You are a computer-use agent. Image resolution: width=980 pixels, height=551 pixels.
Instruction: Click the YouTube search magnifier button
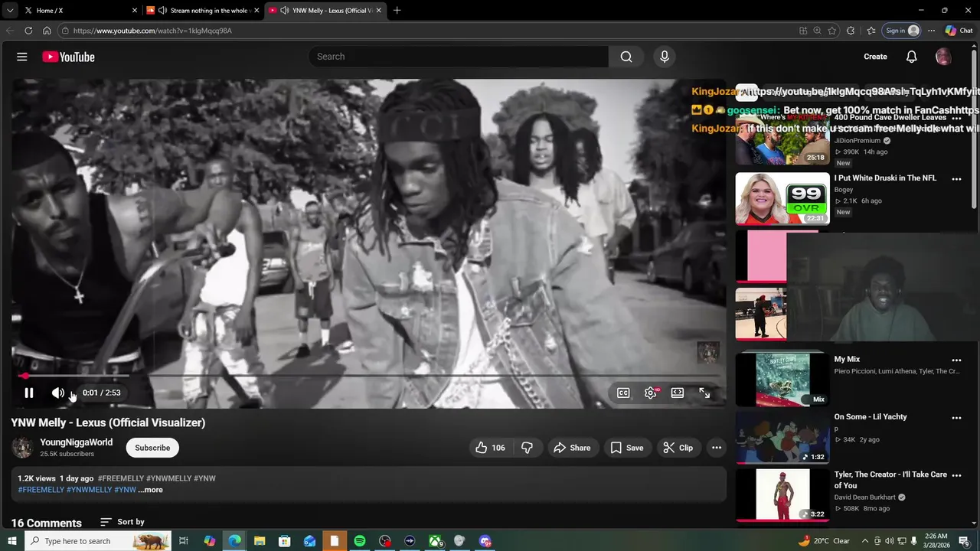626,57
